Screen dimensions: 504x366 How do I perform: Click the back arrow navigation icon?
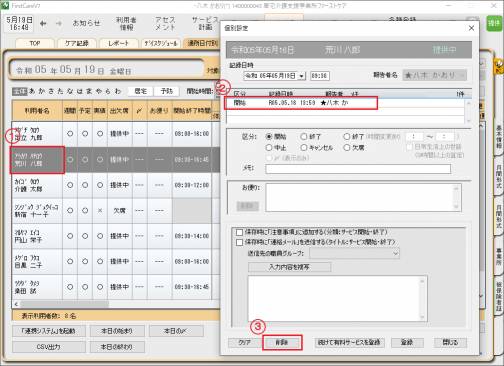pos(43,23)
